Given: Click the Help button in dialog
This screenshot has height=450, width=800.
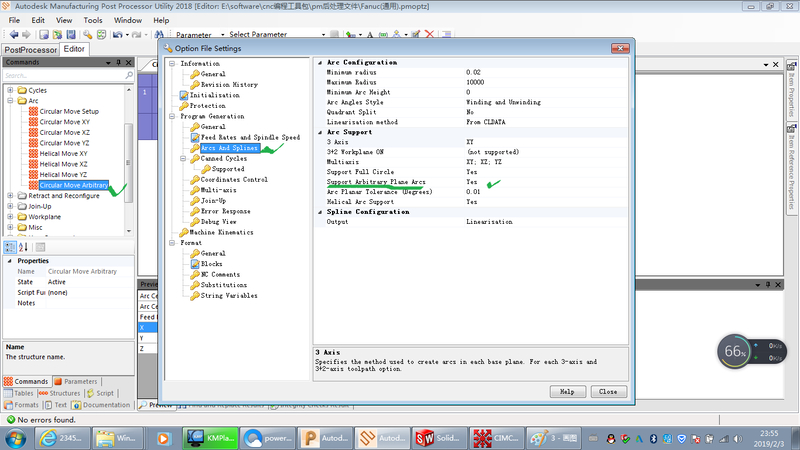Looking at the screenshot, I should click(566, 391).
